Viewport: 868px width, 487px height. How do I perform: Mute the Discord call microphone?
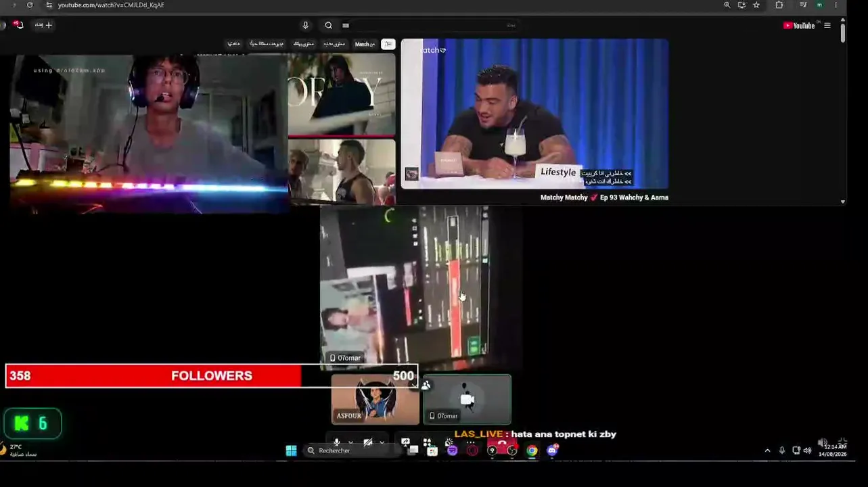(x=336, y=442)
